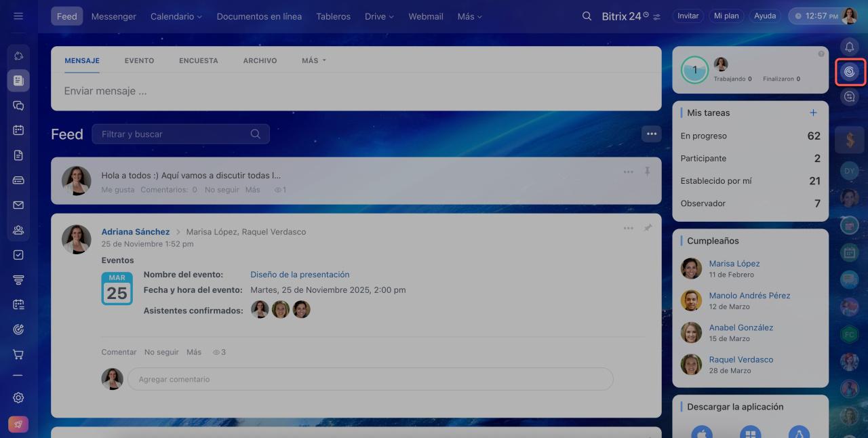Add a new task with plus icon

coord(813,113)
